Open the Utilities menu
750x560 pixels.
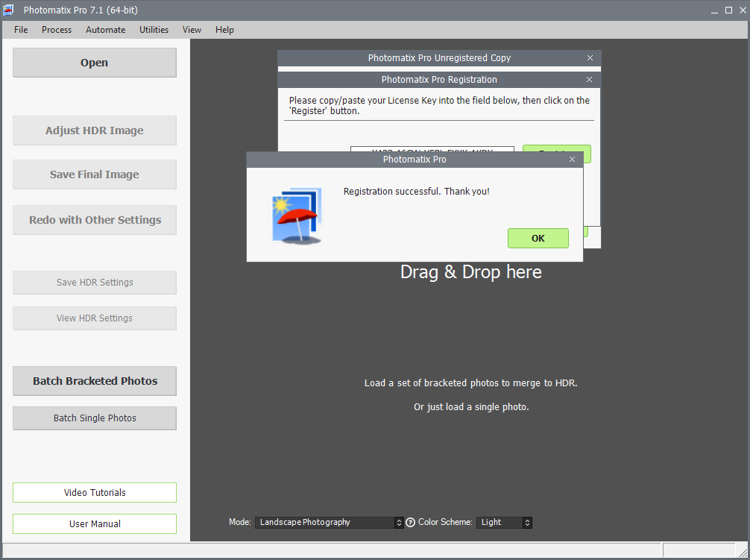154,30
